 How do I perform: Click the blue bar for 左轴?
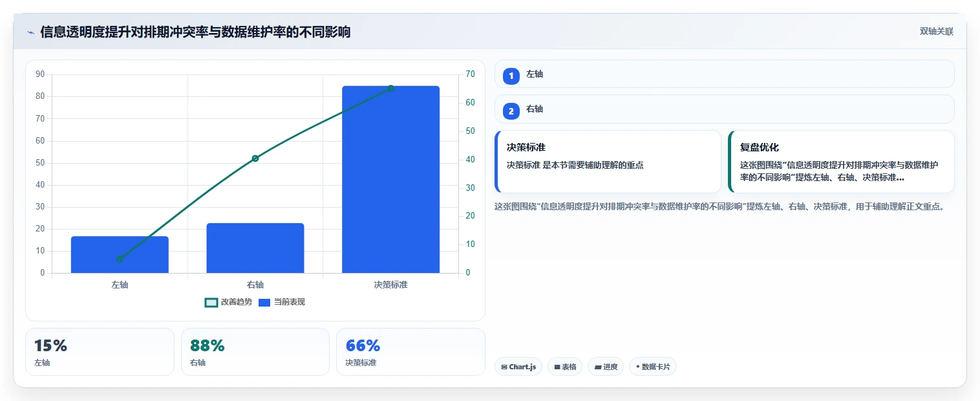point(120,255)
